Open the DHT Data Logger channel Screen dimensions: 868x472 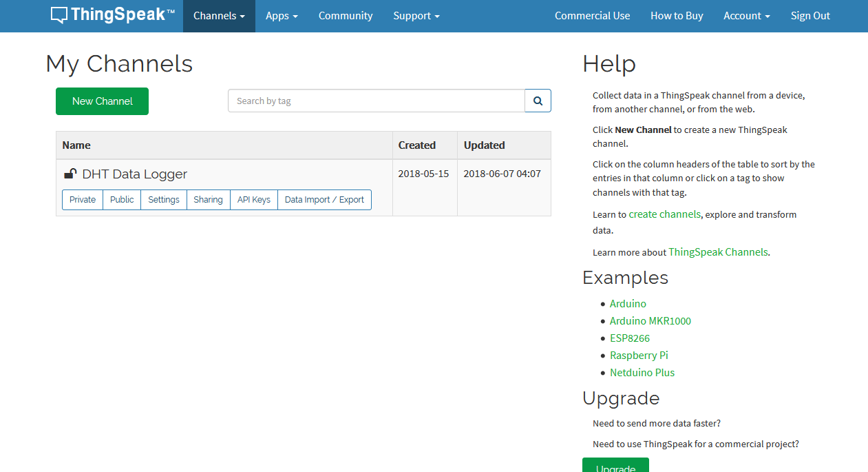[134, 174]
